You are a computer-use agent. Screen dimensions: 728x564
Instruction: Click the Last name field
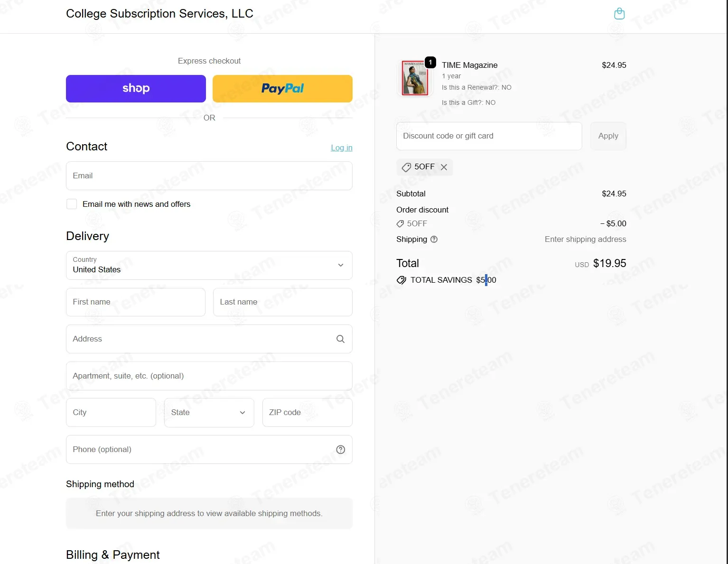pyautogui.click(x=283, y=302)
